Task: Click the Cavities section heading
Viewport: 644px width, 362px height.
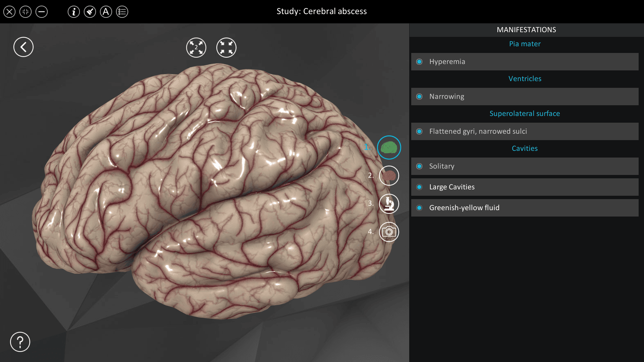Action: tap(525, 148)
